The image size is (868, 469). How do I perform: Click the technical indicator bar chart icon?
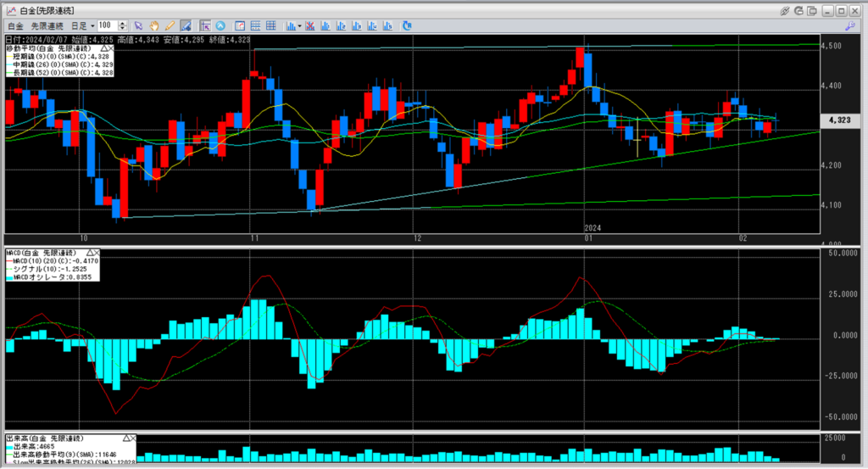(291, 26)
